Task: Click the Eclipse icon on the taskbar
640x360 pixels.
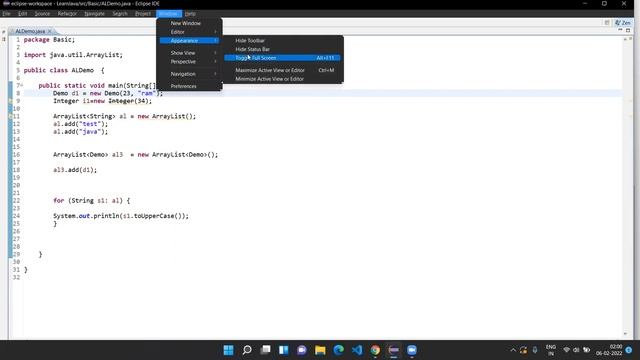Action: click(x=394, y=350)
